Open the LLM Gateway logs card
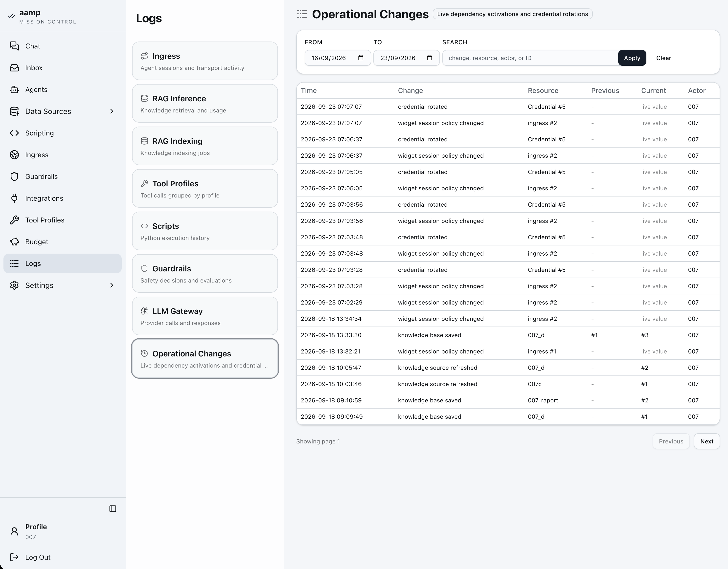 tap(205, 316)
